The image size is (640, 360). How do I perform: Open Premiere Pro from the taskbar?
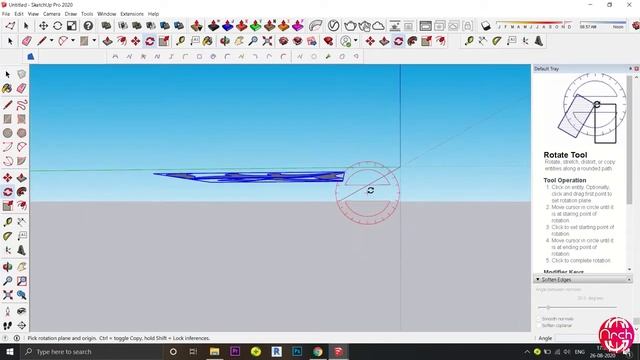(235, 352)
